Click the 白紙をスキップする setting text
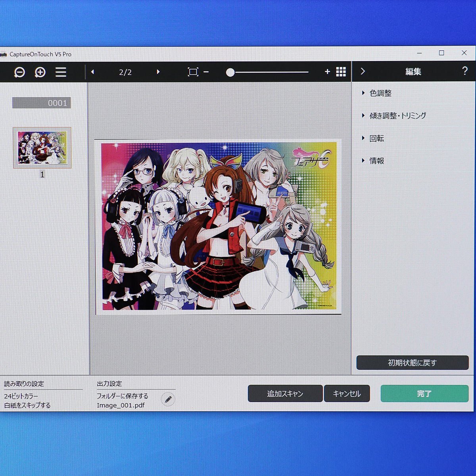This screenshot has width=476, height=476. (27, 405)
